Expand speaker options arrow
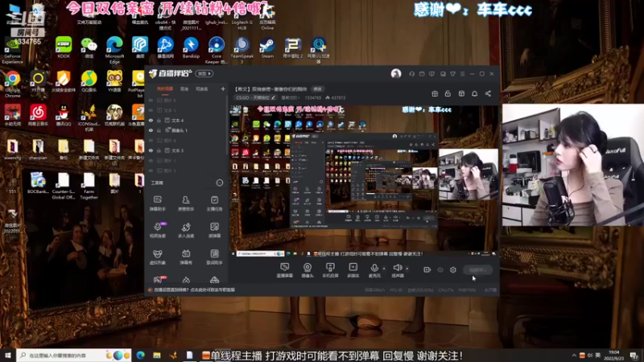The height and width of the screenshot is (362, 644). 407,269
